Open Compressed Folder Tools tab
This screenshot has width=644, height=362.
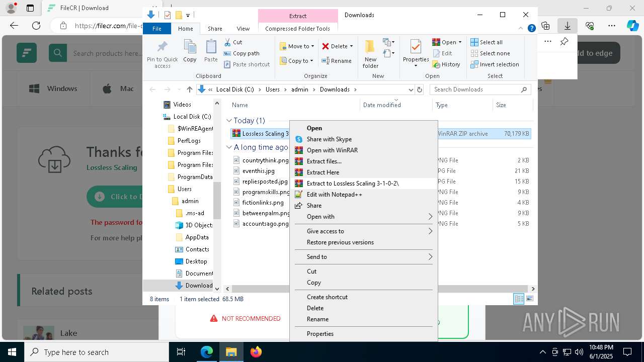tap(298, 29)
